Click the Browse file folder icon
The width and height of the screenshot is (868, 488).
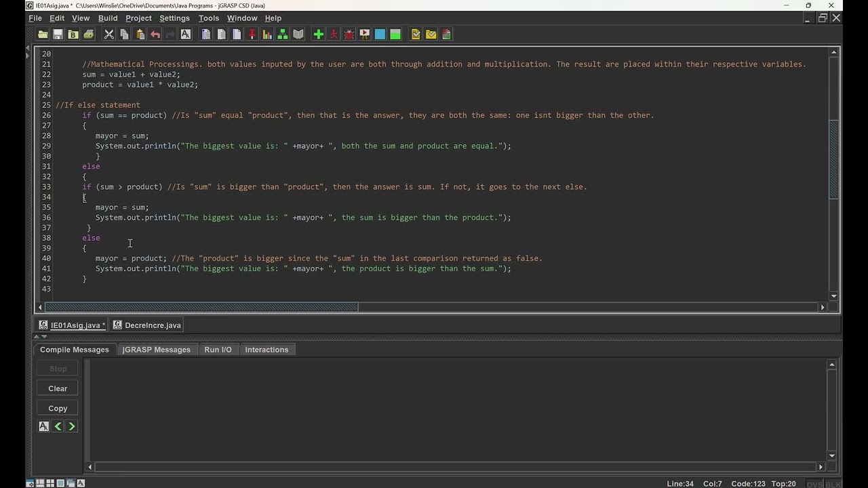73,35
